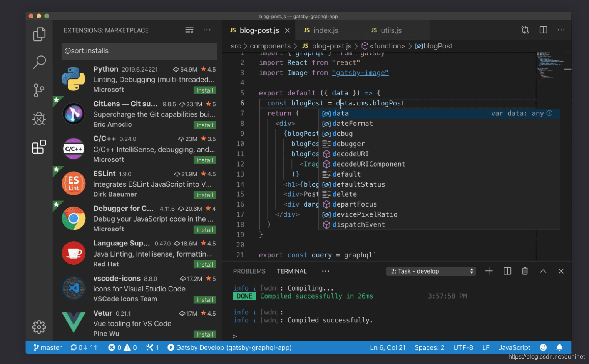
Task: Open changes compare icon in editor toolbar
Action: (525, 30)
